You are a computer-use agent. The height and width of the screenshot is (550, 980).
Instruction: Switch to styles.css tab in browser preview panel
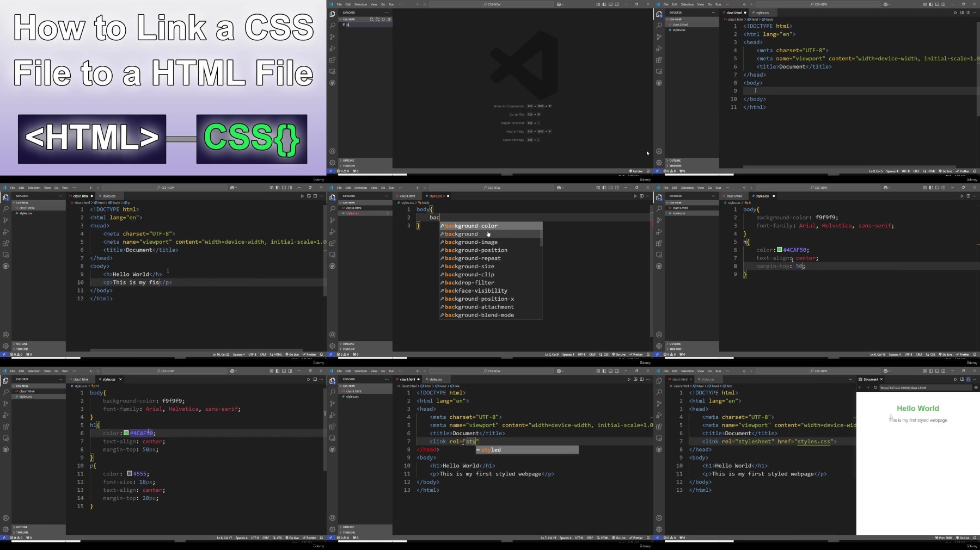708,379
